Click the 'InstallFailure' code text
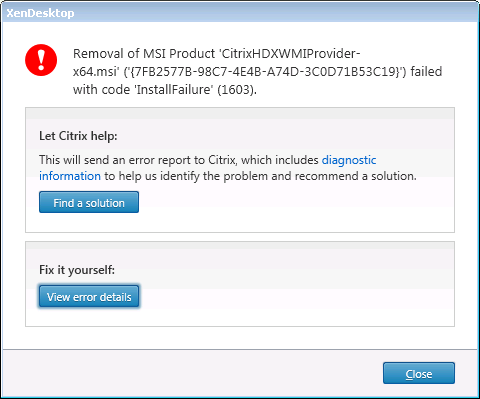Viewport: 480px width, 399px height. [174, 90]
